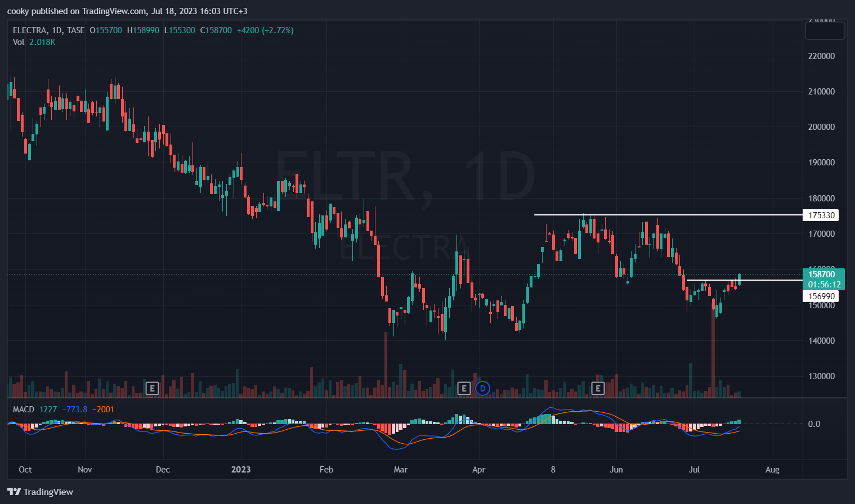The height and width of the screenshot is (504, 855).
Task: Click the Aug label on time axis
Action: (772, 470)
